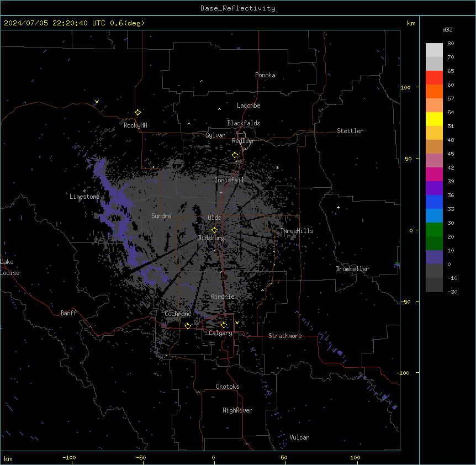
Task: Click the -100 tick on bottom axis
Action: tap(69, 457)
